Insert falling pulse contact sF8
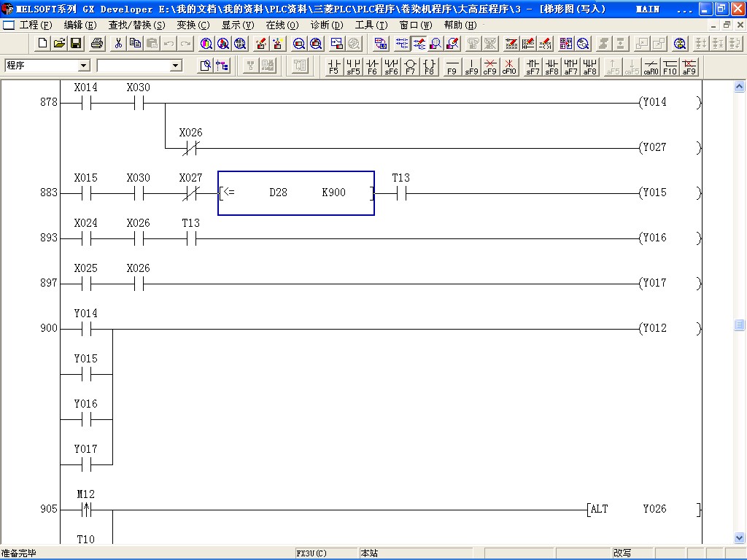Image resolution: width=747 pixels, height=560 pixels. (x=551, y=66)
